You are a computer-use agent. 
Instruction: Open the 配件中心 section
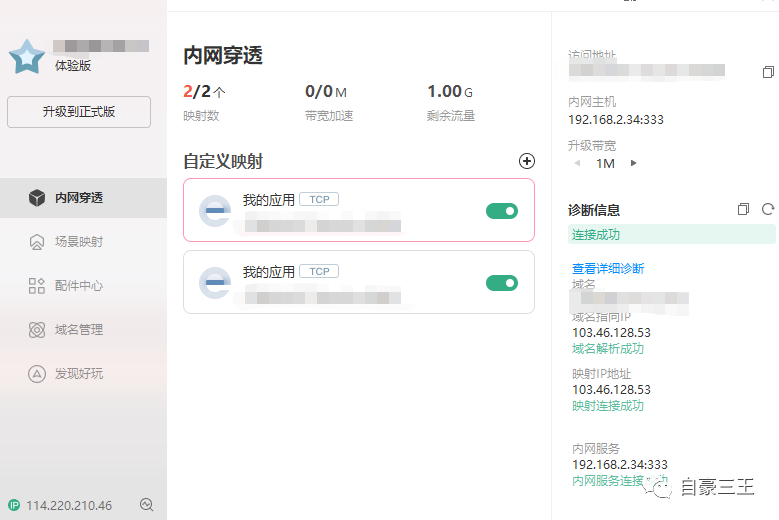point(78,285)
